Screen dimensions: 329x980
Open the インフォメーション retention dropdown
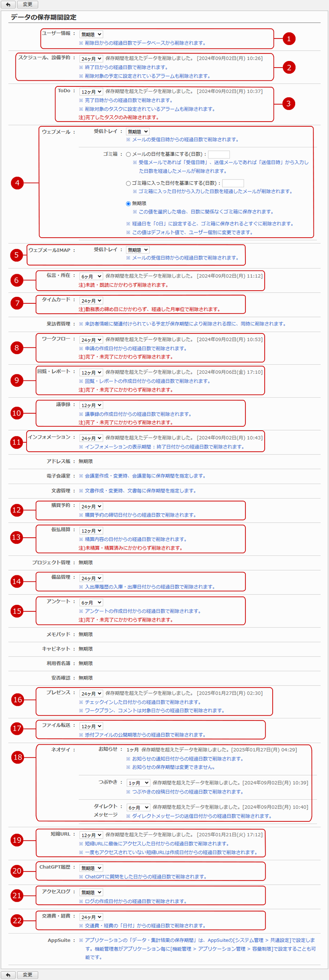click(x=91, y=438)
